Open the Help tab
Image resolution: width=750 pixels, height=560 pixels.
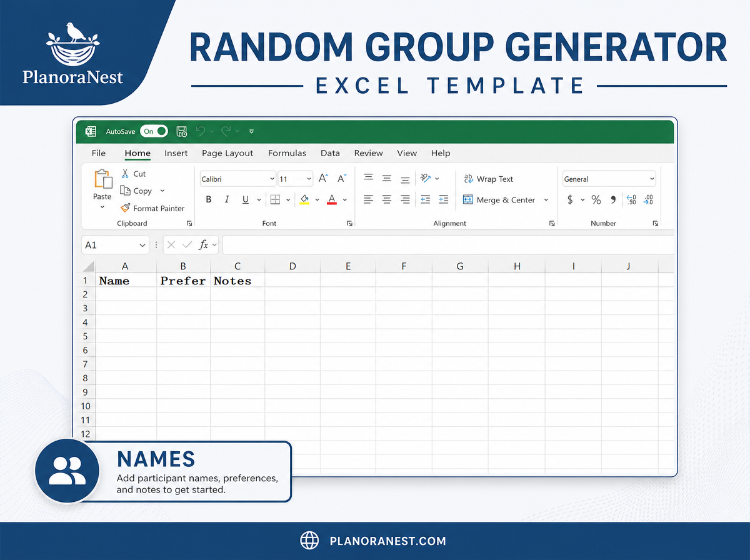tap(441, 153)
